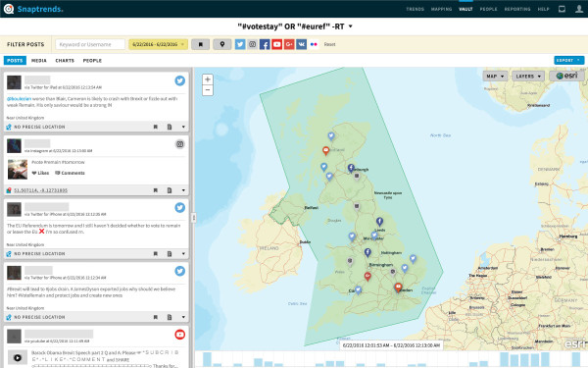Toggle the Instagram source filter

[253, 44]
